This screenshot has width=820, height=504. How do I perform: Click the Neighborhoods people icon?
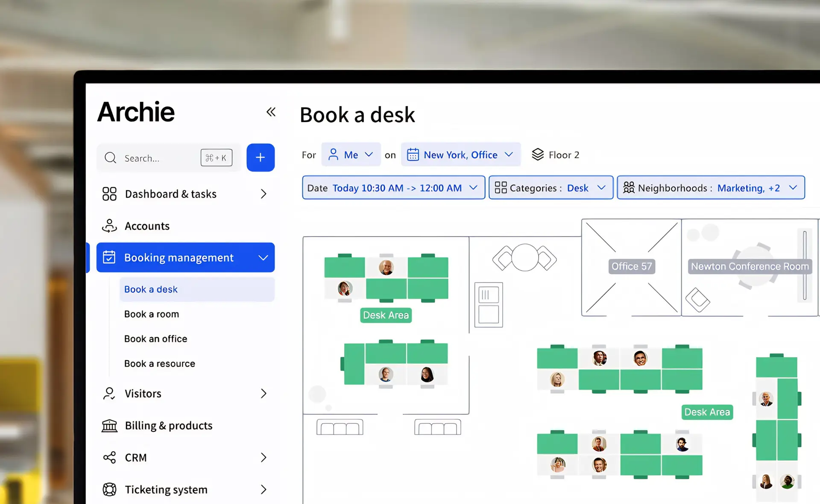coord(629,188)
